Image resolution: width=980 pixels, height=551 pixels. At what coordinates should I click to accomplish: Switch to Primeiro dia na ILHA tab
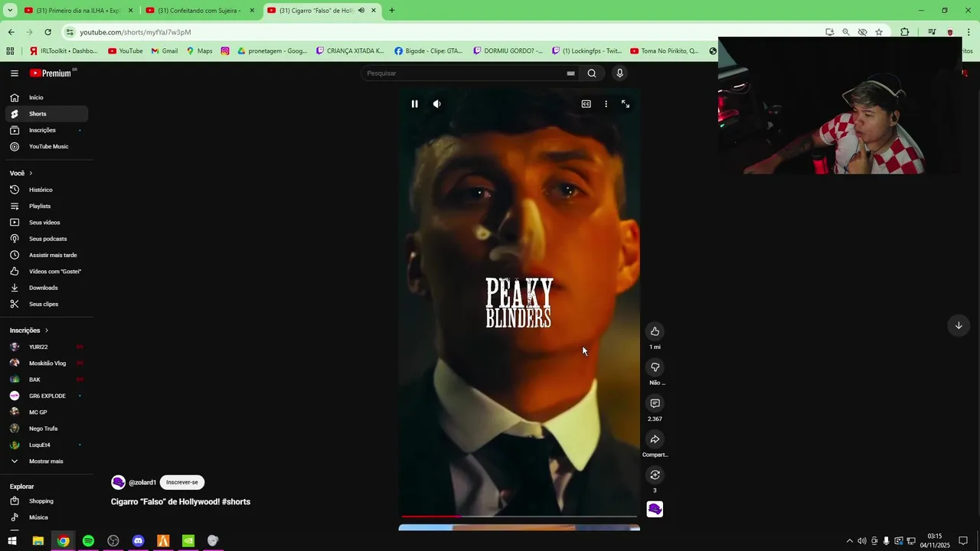point(78,11)
